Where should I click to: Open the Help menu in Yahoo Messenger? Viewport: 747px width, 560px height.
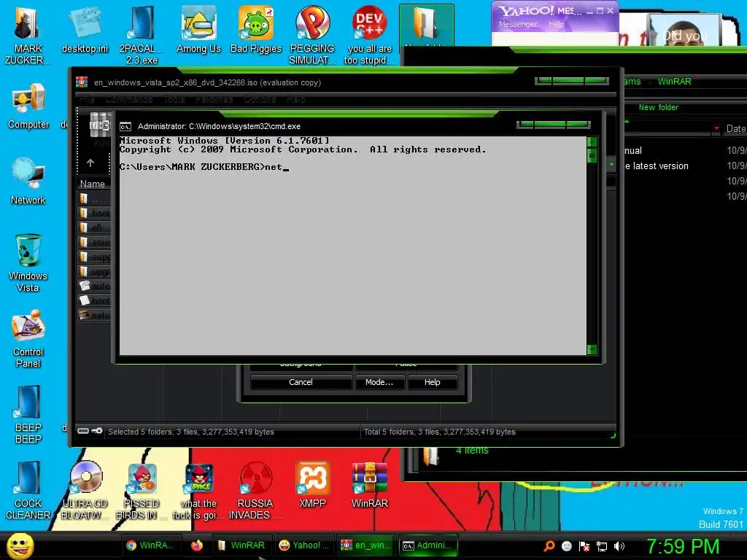coord(556,24)
